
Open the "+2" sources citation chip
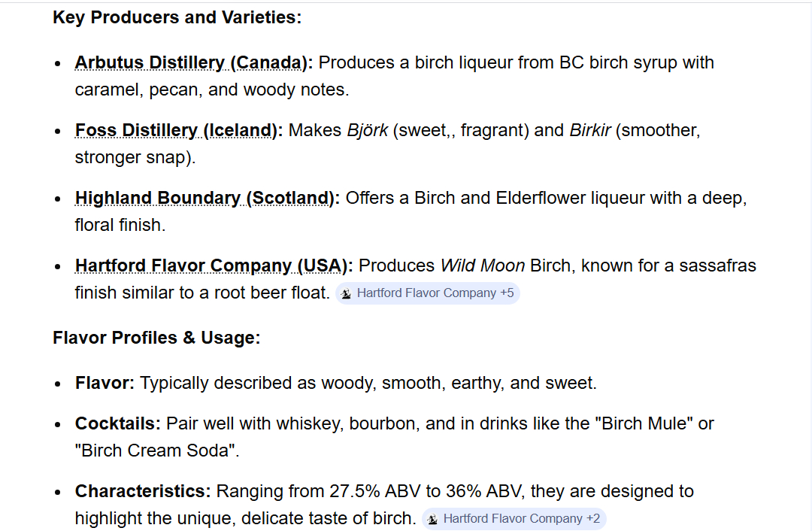click(593, 519)
